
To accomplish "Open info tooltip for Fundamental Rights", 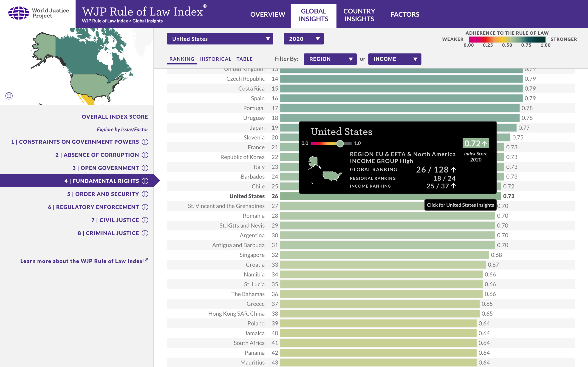I will coord(145,181).
